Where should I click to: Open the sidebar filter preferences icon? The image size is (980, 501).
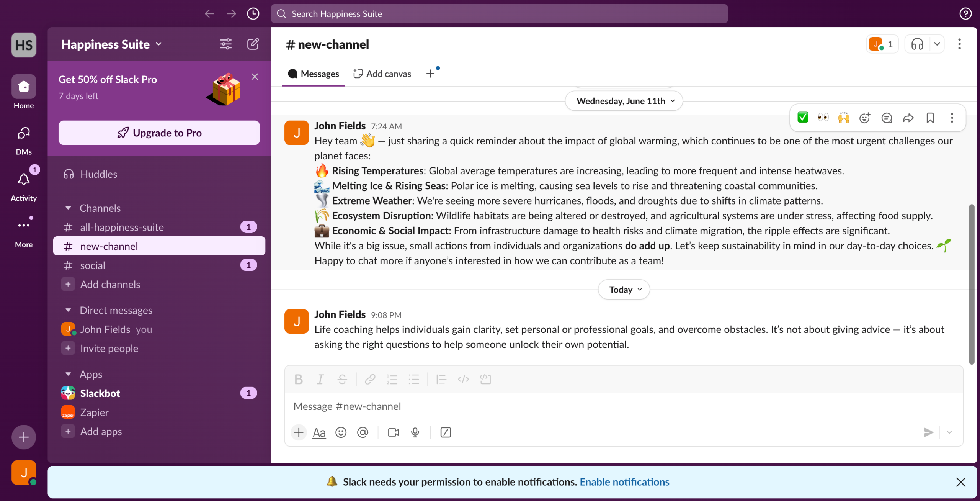[x=226, y=44]
